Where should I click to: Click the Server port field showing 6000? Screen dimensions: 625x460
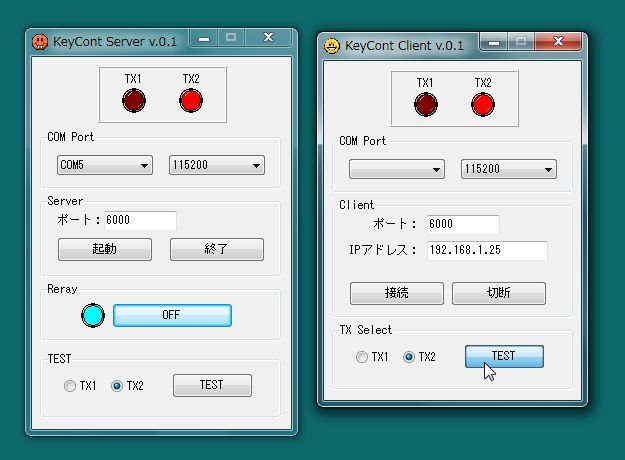(x=140, y=220)
